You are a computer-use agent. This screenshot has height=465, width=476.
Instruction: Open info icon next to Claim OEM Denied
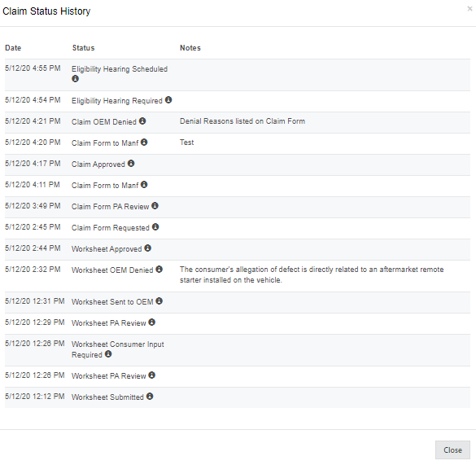tap(142, 121)
